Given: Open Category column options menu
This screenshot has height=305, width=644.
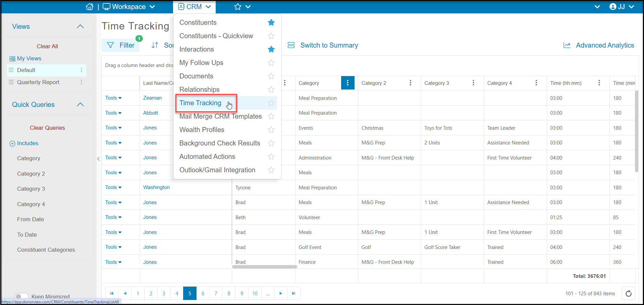Looking at the screenshot, I should point(347,83).
